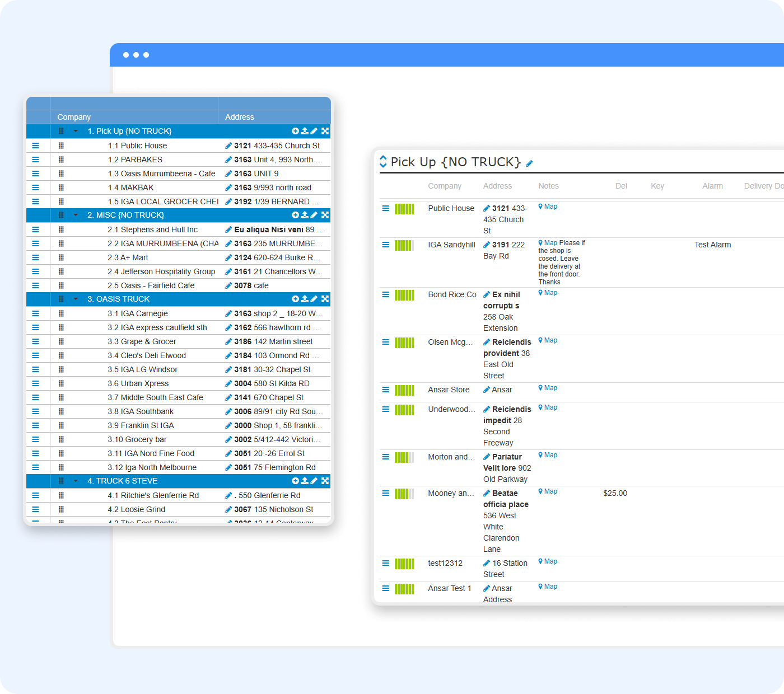Click the pencil icon in 2. MISC {NO TRUCK} header
The image size is (784, 694).
(314, 215)
